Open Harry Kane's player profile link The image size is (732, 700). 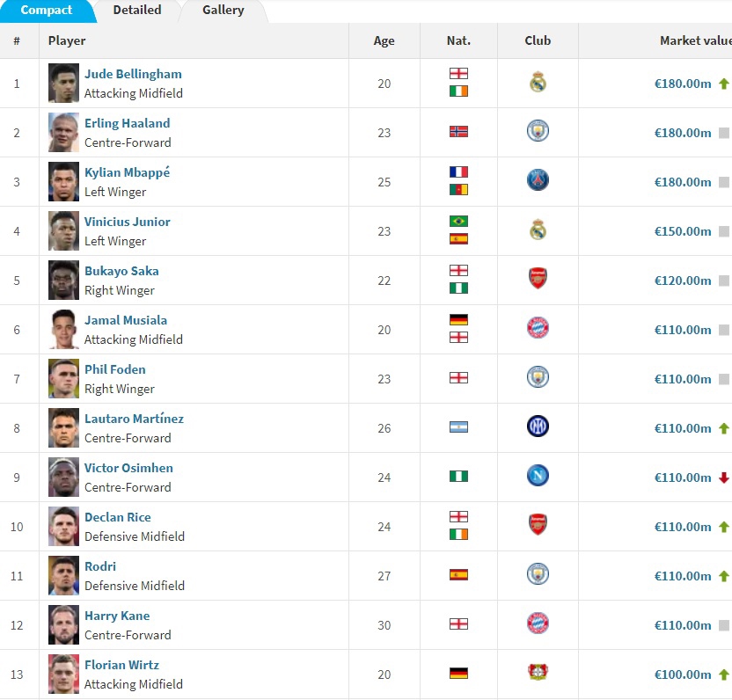coord(117,616)
